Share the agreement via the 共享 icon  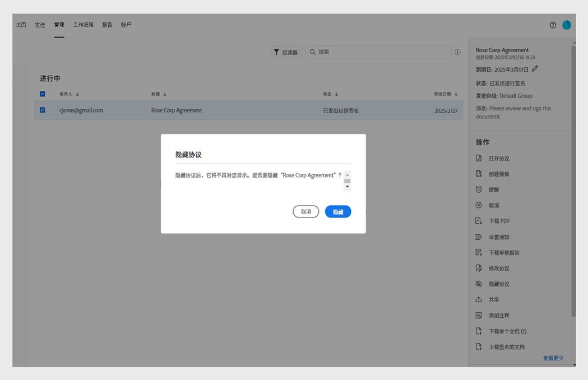coord(479,299)
